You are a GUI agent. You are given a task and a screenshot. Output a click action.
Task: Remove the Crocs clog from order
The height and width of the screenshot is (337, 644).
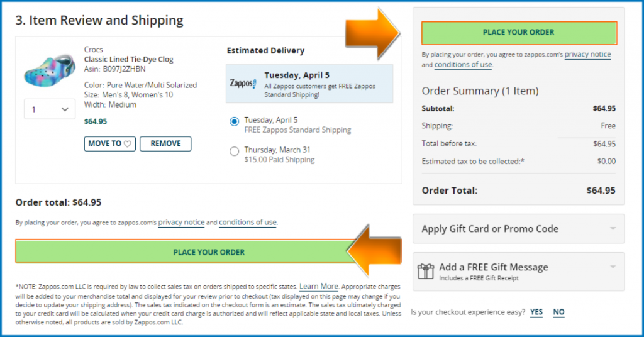point(165,144)
